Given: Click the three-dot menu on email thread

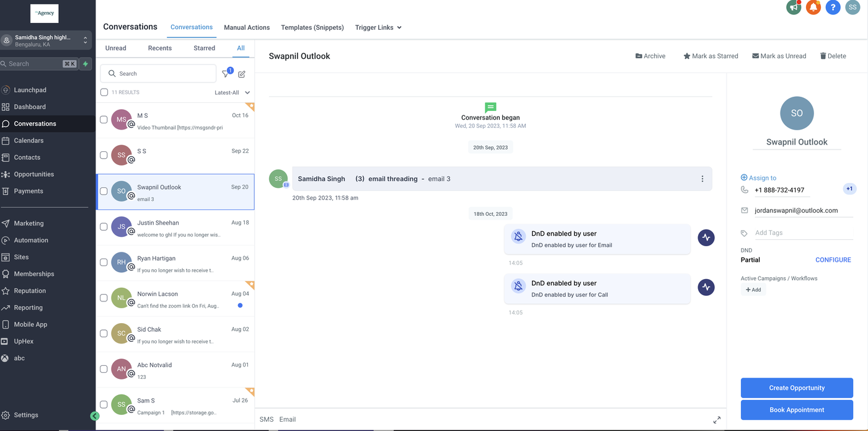Looking at the screenshot, I should click(x=702, y=179).
